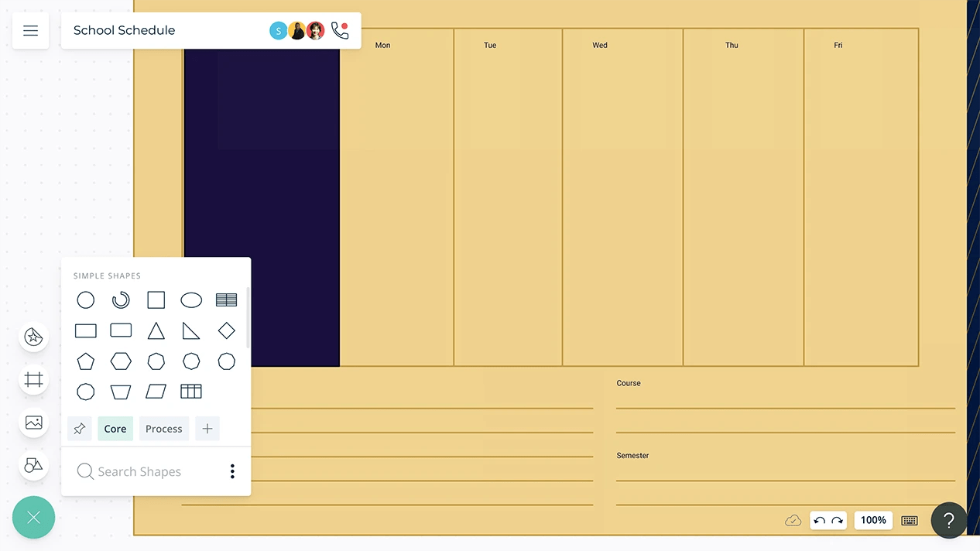Select the circle shape
The height and width of the screenshot is (551, 980).
pos(86,300)
